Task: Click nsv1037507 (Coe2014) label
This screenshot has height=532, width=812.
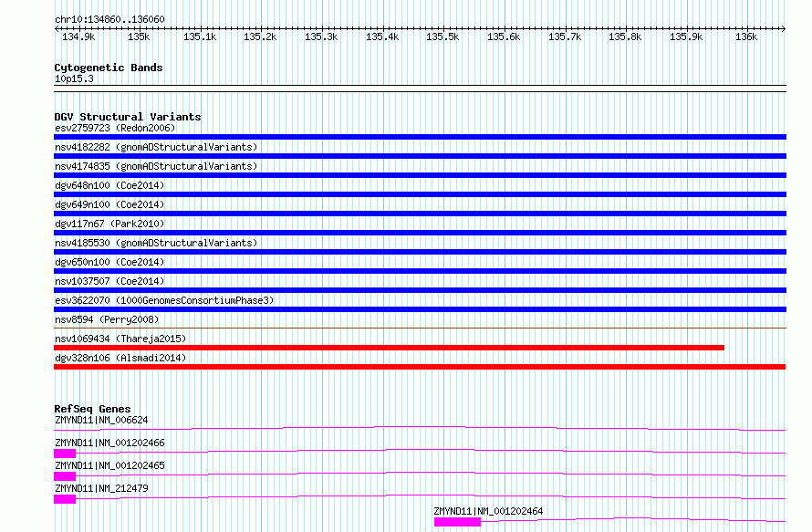Action: [x=109, y=281]
